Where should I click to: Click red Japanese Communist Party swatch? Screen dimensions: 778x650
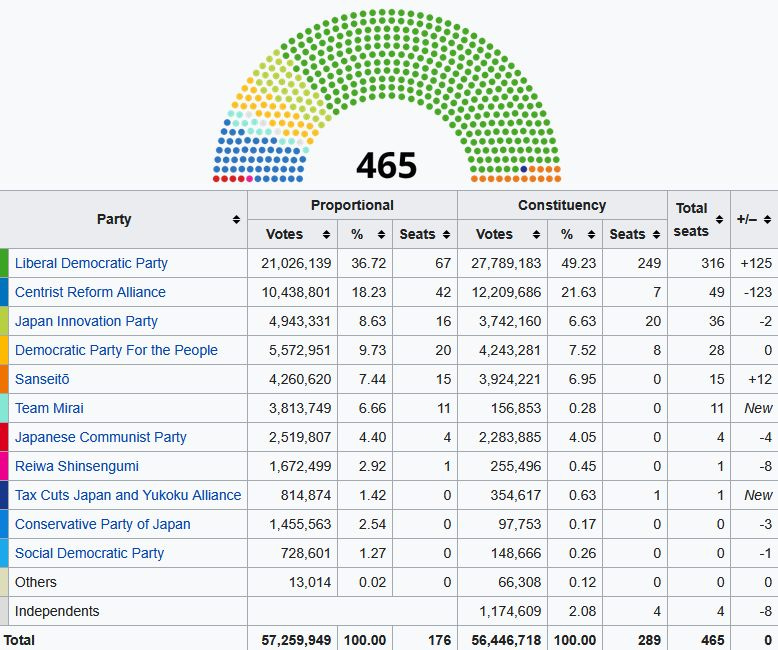[4, 437]
